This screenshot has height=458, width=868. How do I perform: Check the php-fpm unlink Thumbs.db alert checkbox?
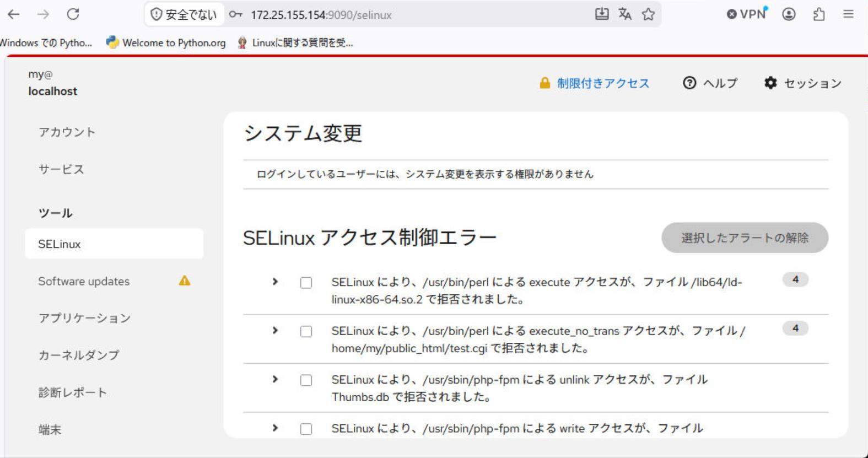[x=306, y=380]
